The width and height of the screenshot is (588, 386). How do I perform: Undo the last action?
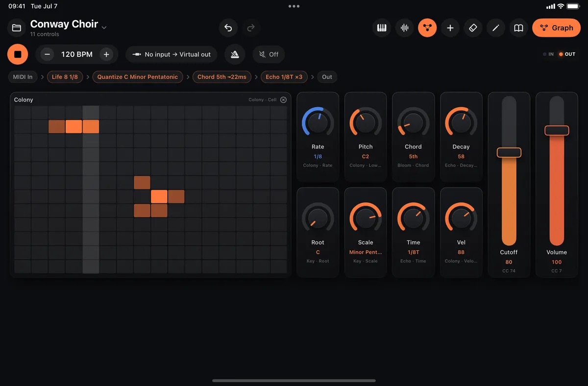228,28
